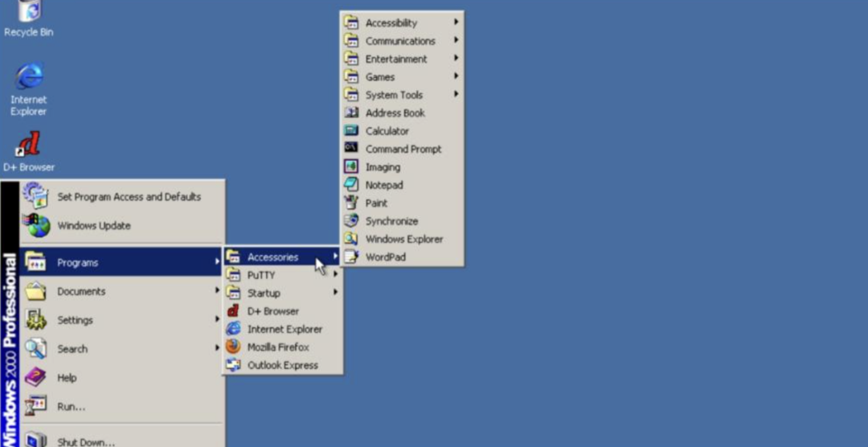The image size is (868, 447).
Task: Click the Paint icon
Action: (351, 203)
